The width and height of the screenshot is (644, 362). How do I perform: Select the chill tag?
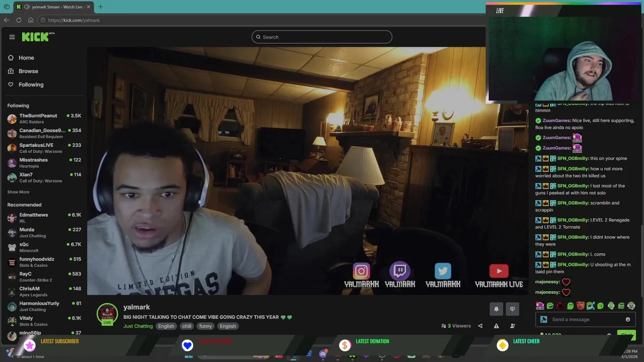point(187,326)
